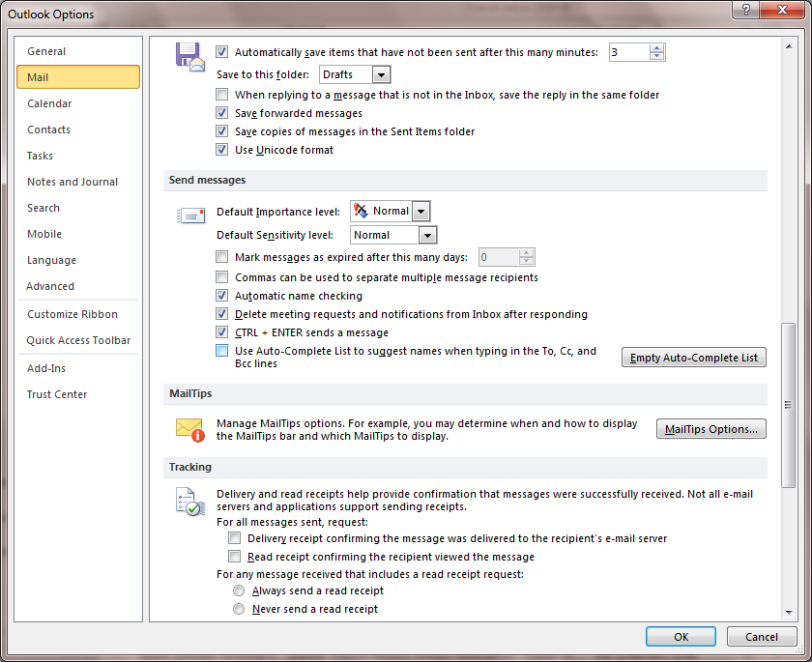Select Always send a read receipt

click(x=239, y=590)
